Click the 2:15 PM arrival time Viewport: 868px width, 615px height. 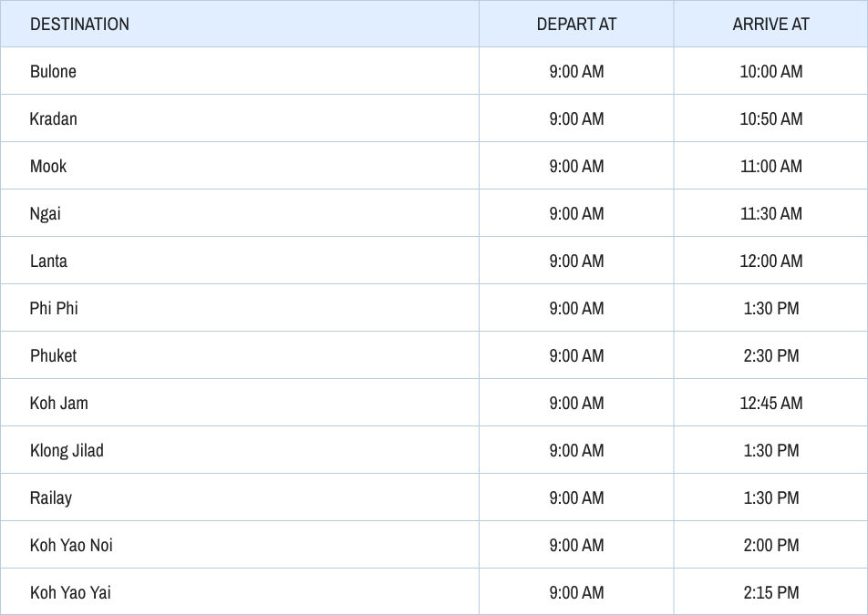(771, 592)
